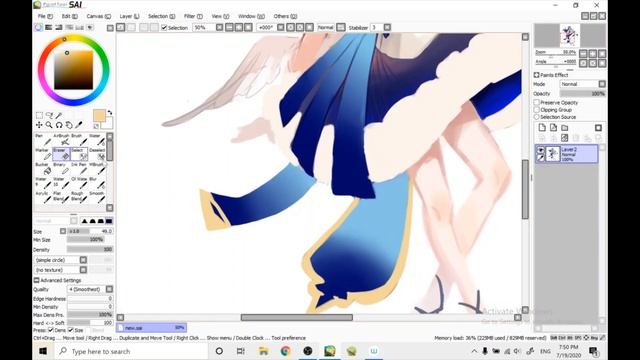Click the navigator zoom out minus button
The height and width of the screenshot is (360, 640).
point(583,53)
